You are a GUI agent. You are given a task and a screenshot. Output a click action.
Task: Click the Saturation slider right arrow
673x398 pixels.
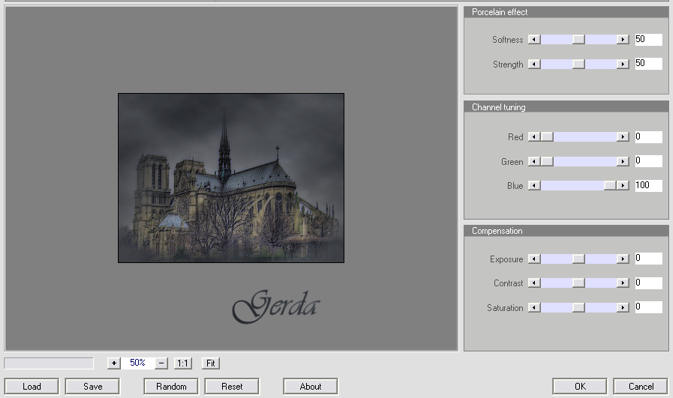[623, 307]
